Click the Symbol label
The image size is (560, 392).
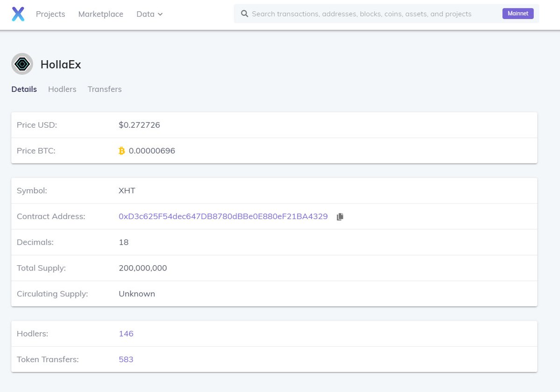point(32,191)
